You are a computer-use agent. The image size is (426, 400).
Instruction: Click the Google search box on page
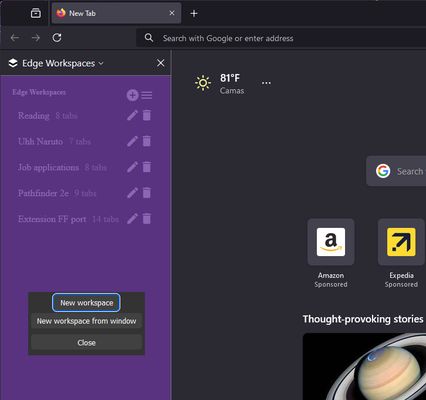tap(396, 171)
